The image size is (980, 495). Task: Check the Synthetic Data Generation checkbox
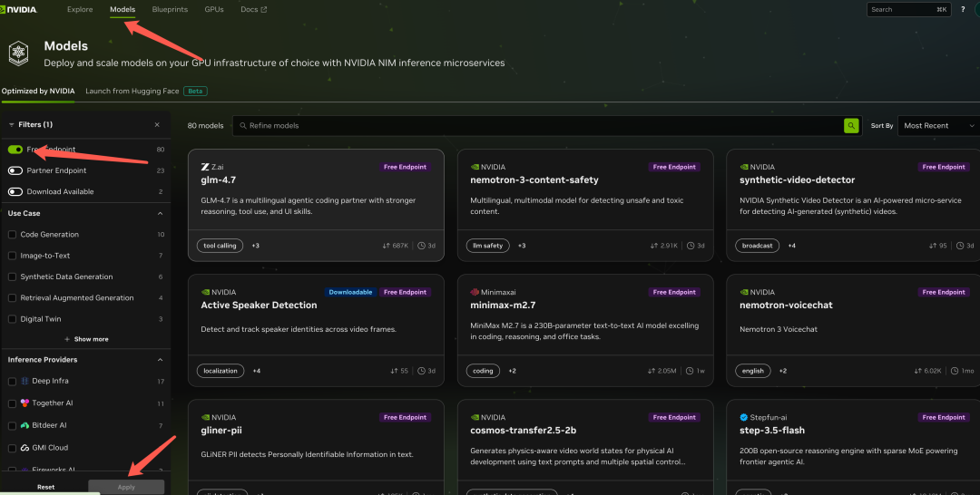12,277
